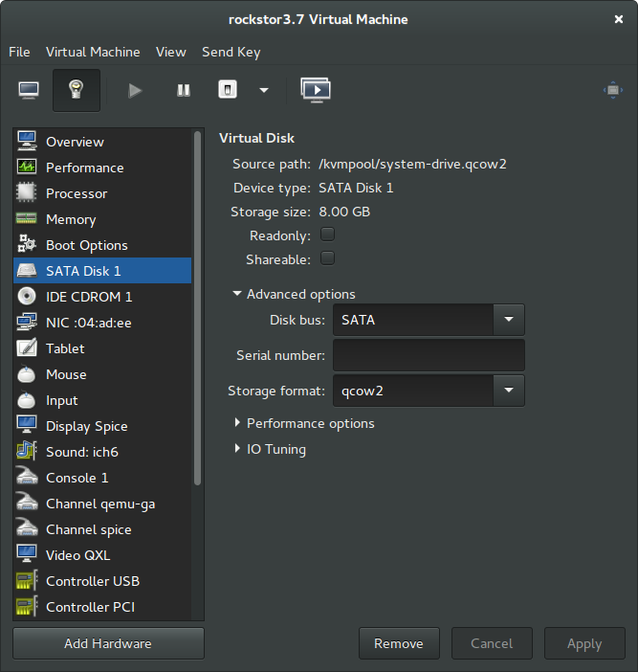Expand the IO Tuning section
This screenshot has height=672, width=638.
(275, 449)
